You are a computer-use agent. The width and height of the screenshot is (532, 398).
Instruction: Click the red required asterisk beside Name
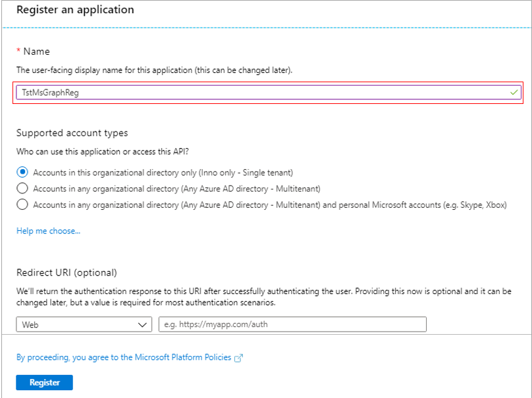18,51
